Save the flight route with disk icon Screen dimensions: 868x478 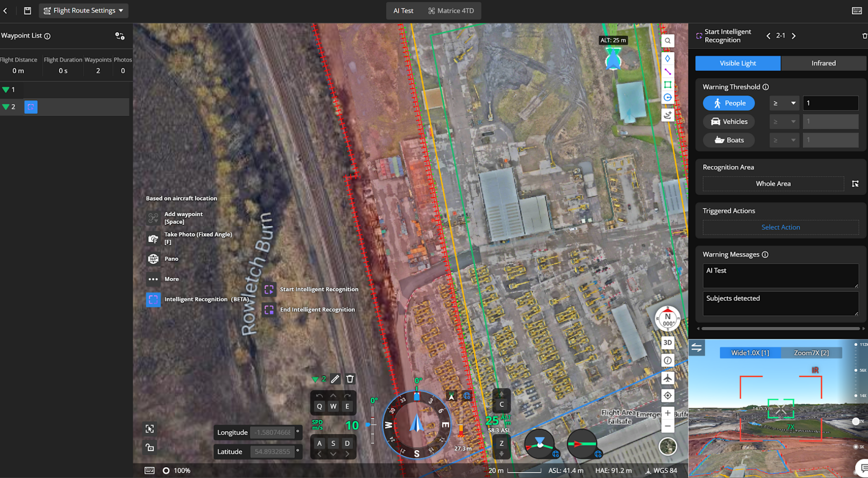28,10
